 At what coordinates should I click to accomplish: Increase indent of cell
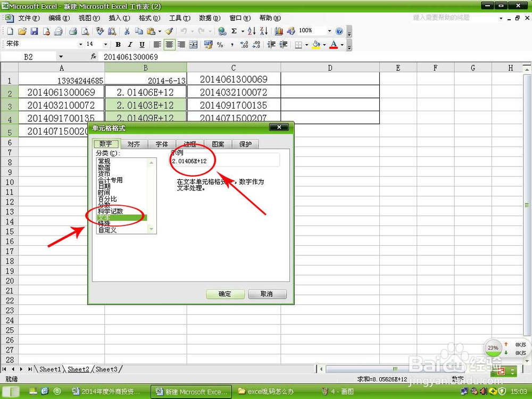[x=284, y=45]
